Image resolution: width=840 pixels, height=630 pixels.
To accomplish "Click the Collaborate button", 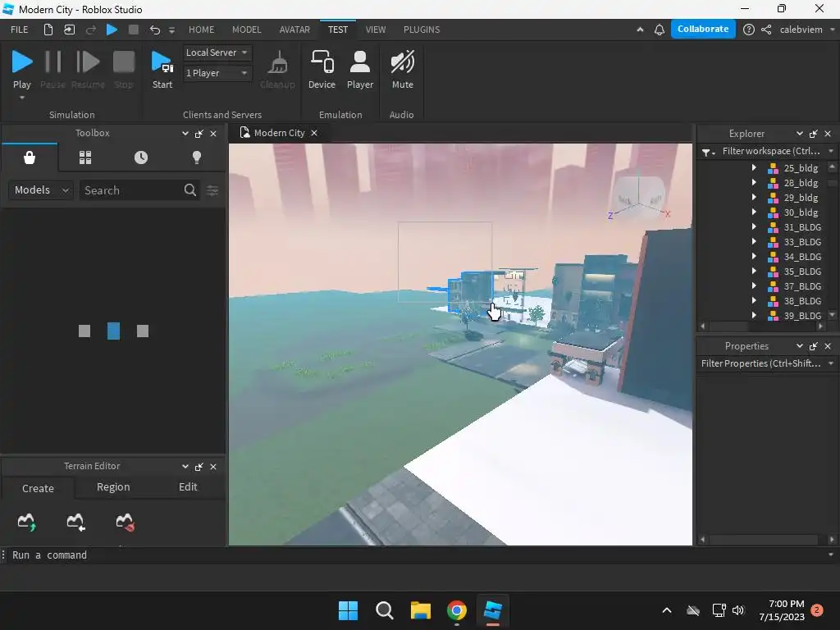I will pyautogui.click(x=703, y=29).
